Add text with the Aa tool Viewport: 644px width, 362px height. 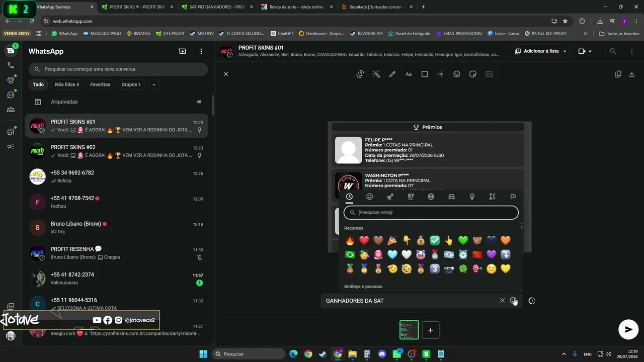409,74
